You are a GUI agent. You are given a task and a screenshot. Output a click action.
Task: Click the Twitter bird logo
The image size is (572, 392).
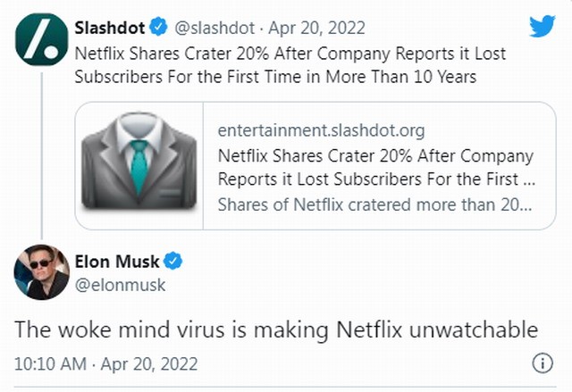coord(541,28)
